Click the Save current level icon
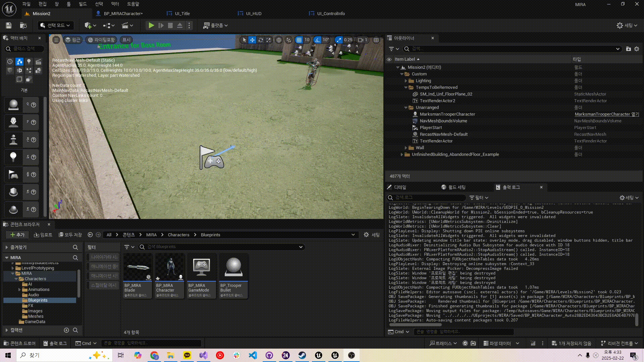This screenshot has height=362, width=644. (9, 25)
